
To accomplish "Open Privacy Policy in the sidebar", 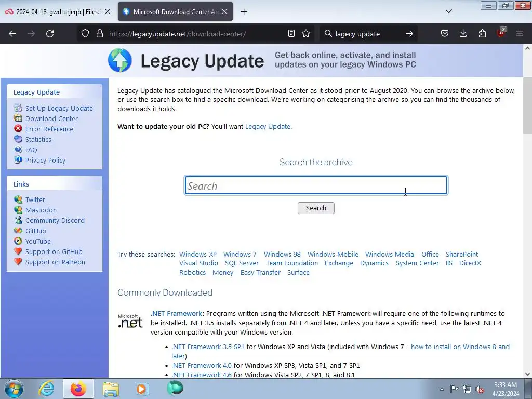I will [x=46, y=160].
